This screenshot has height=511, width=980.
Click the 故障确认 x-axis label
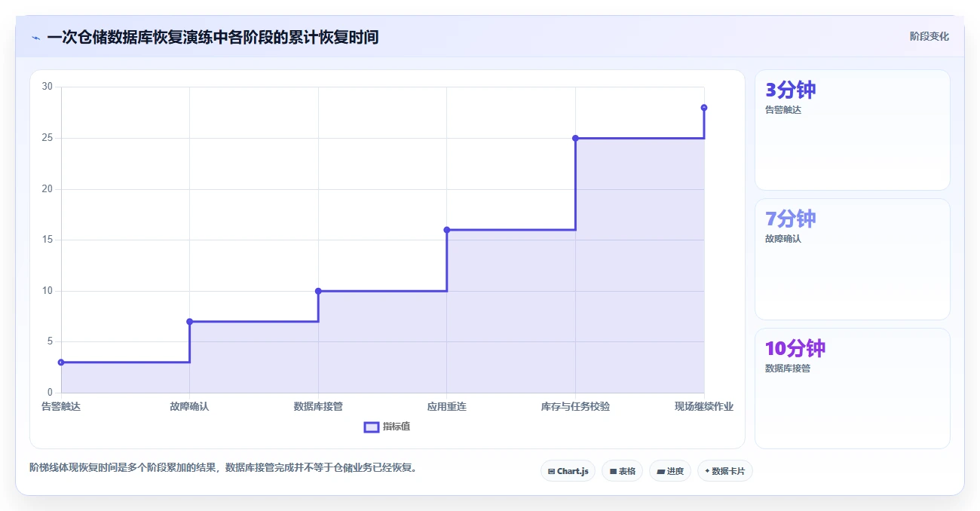coord(189,406)
